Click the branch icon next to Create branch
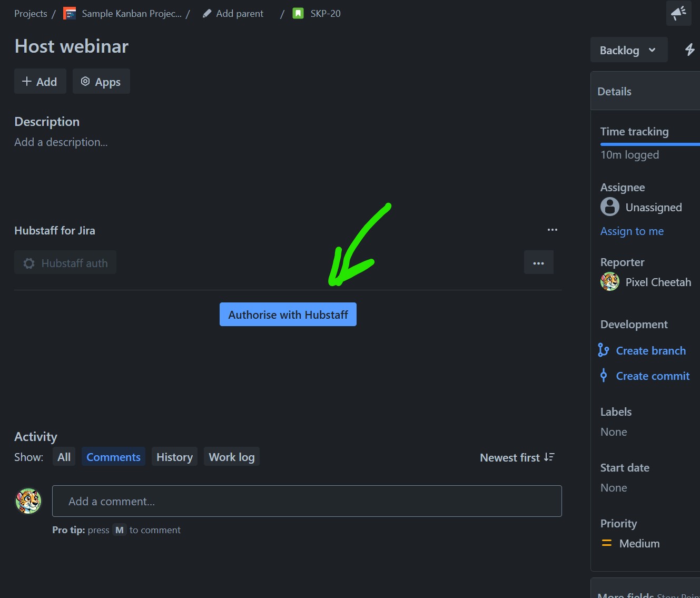 604,350
